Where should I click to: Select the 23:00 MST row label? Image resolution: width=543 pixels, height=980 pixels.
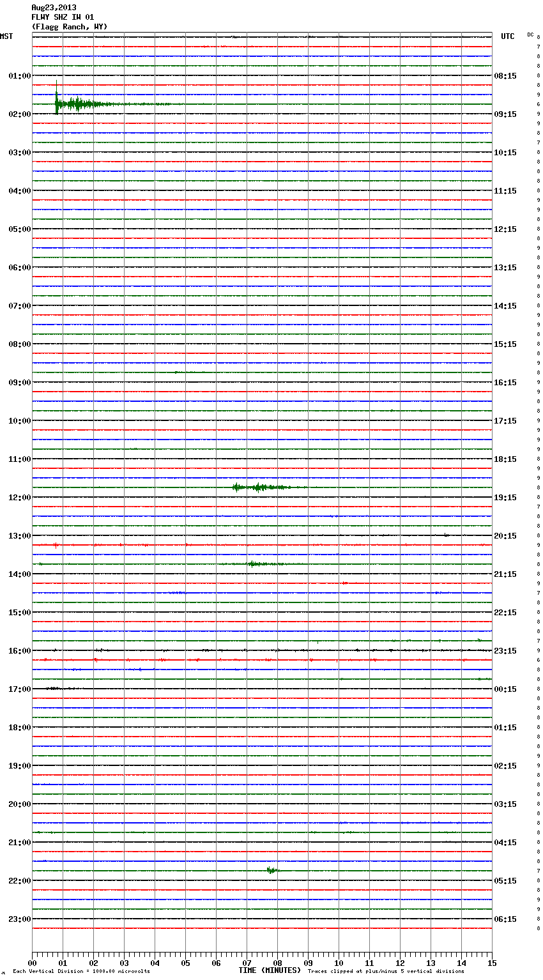tap(20, 919)
